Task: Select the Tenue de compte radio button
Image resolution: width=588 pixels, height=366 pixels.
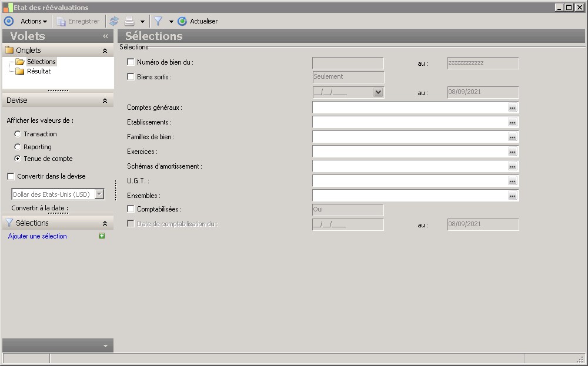Action: coord(17,159)
